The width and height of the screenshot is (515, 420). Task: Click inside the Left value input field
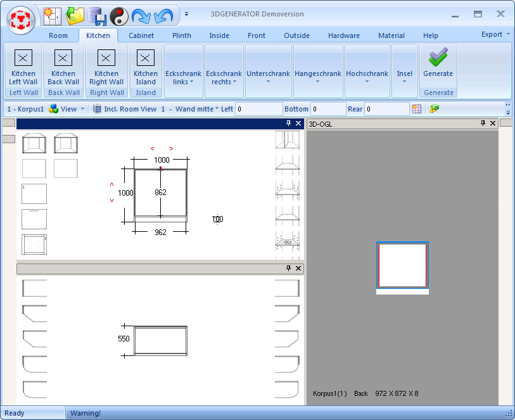point(259,108)
